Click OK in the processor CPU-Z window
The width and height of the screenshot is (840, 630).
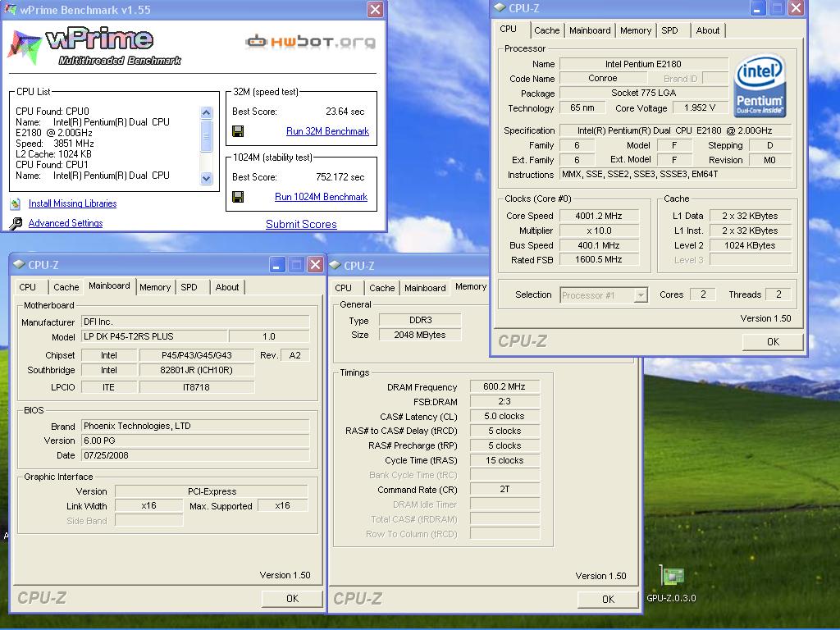coord(773,342)
